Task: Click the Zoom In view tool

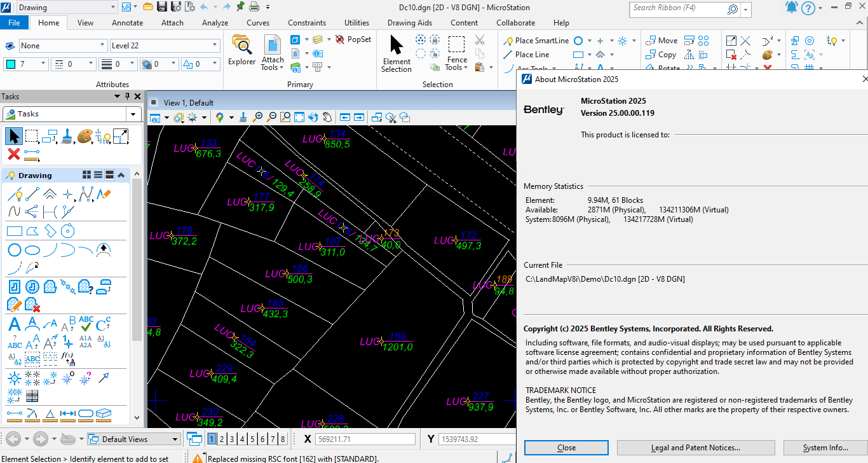Action: click(257, 117)
